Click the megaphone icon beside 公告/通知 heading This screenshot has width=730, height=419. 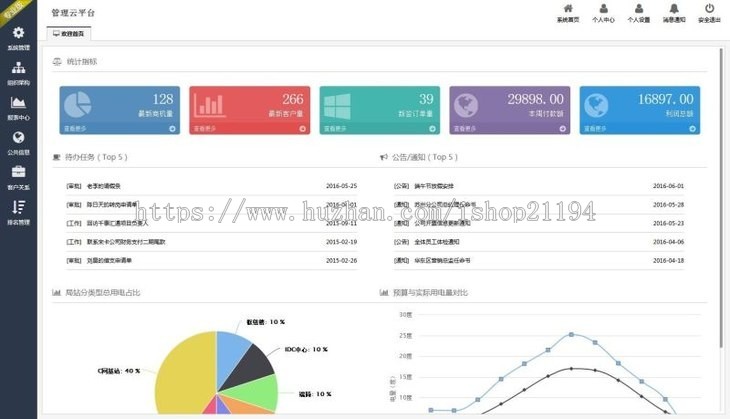point(384,157)
